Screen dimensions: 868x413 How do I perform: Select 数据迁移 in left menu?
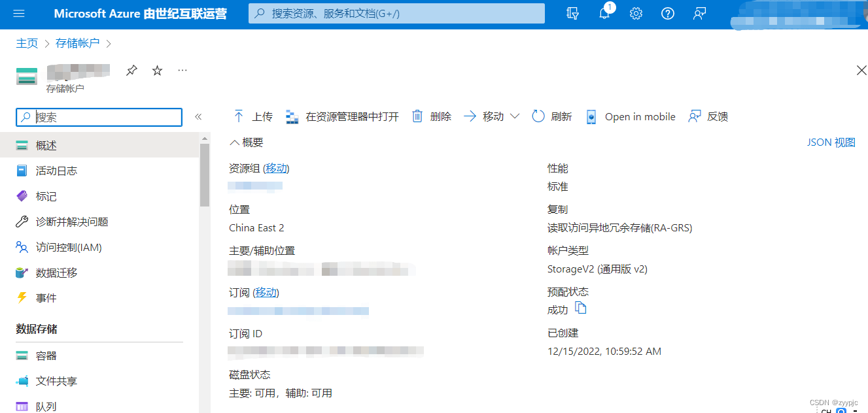pyautogui.click(x=99, y=273)
